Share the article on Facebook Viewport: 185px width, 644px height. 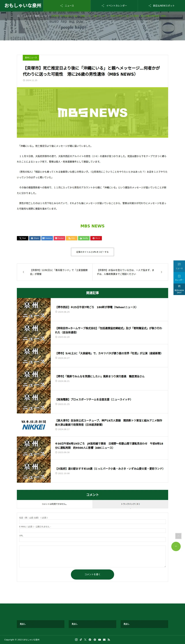tap(35, 238)
